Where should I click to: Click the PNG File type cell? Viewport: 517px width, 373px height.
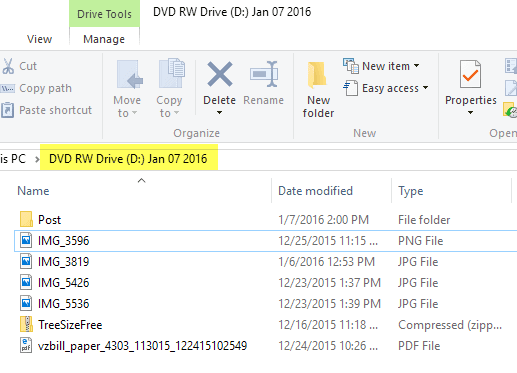click(x=421, y=241)
